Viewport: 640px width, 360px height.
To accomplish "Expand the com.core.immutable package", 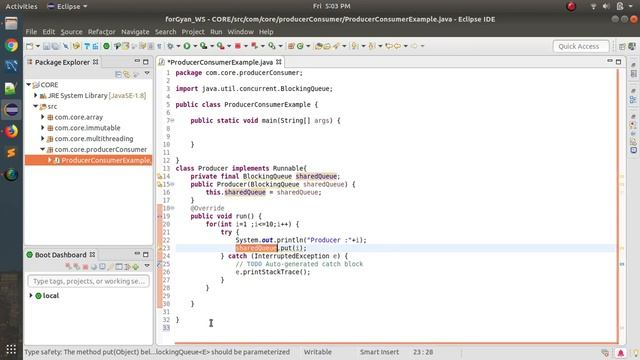I will [42, 127].
